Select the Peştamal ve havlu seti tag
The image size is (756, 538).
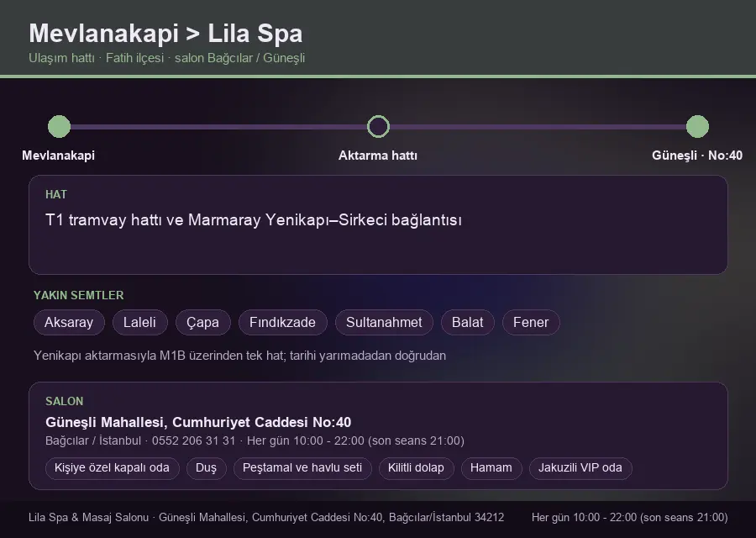point(302,468)
